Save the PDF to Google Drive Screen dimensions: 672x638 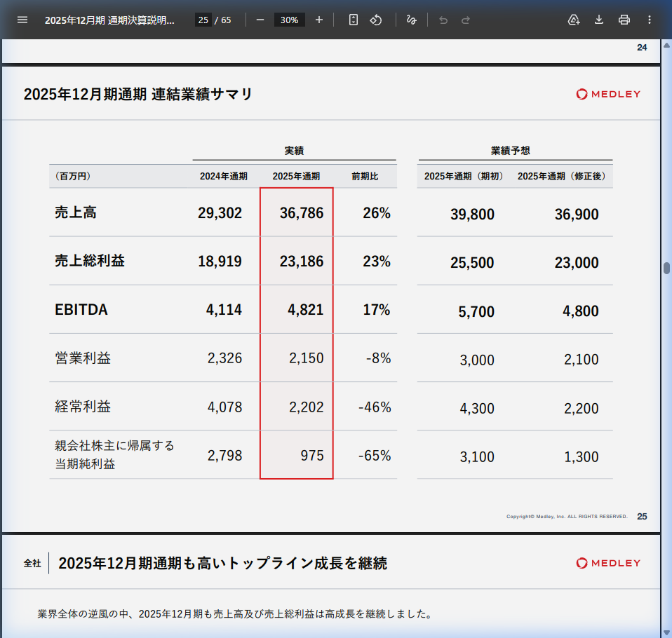[574, 20]
